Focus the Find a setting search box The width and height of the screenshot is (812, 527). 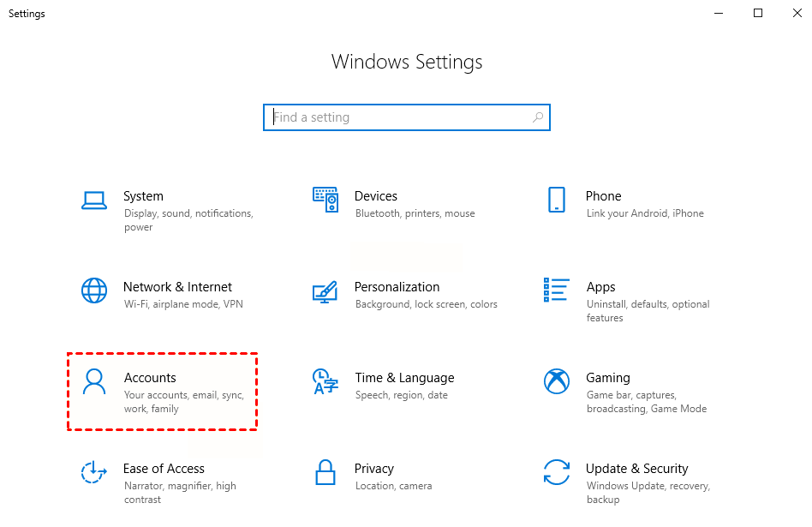[398, 117]
